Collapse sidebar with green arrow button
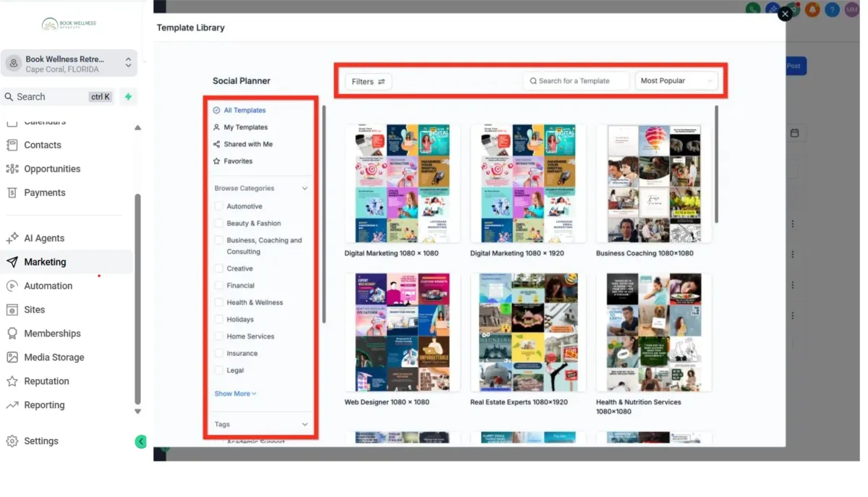Viewport: 868px width, 497px height. click(x=141, y=441)
